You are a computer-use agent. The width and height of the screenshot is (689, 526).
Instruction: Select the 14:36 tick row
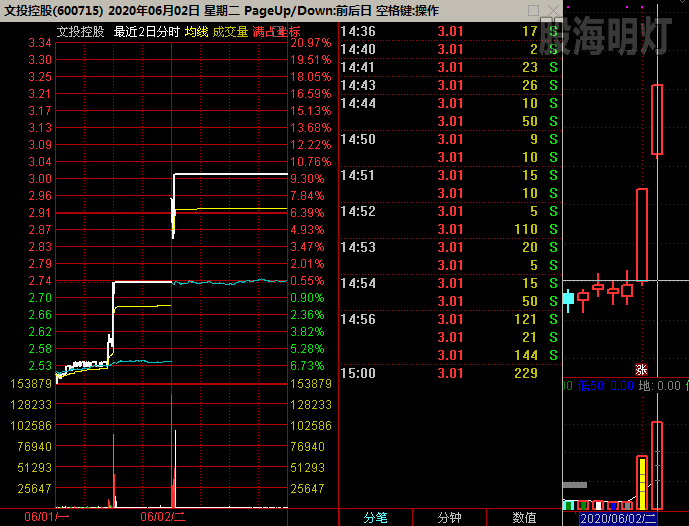[449, 31]
